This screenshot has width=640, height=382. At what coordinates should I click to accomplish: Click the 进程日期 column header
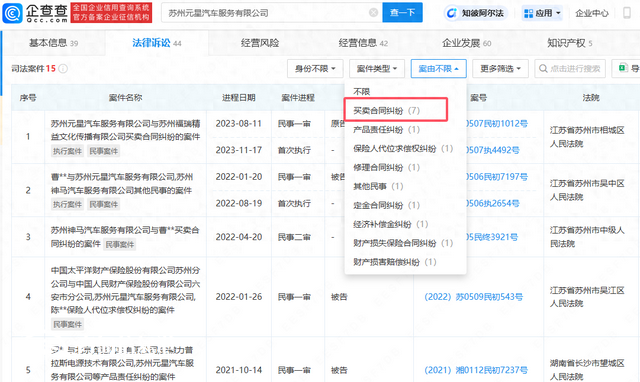point(239,98)
